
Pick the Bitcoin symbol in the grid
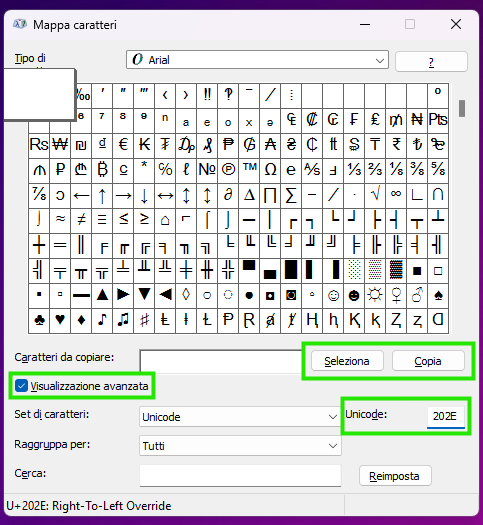(102, 170)
